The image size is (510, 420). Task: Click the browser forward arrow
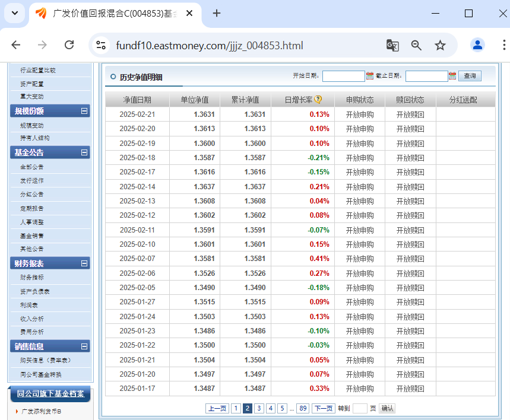42,45
